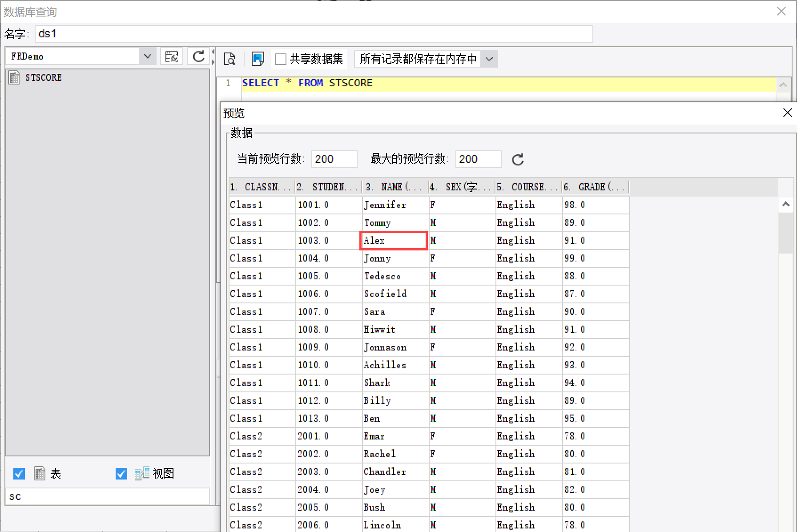The width and height of the screenshot is (797, 532).
Task: Select the name cell Hiwwit
Action: tap(395, 330)
